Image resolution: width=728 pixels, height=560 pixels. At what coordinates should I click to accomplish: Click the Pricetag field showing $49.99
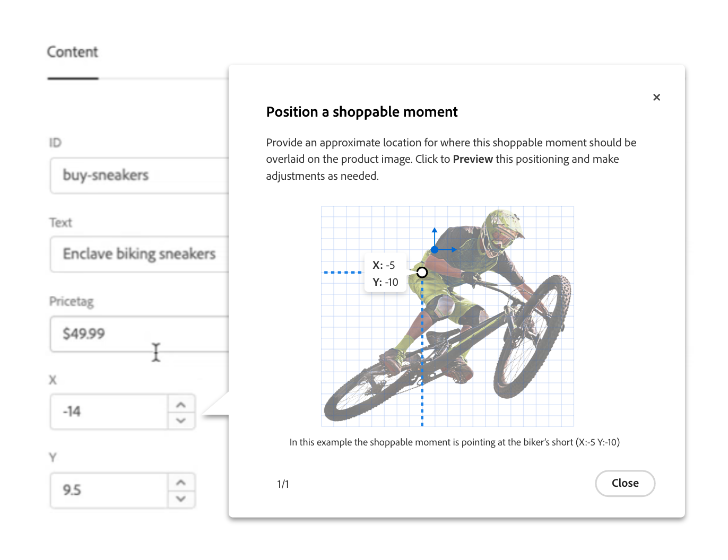pos(140,334)
